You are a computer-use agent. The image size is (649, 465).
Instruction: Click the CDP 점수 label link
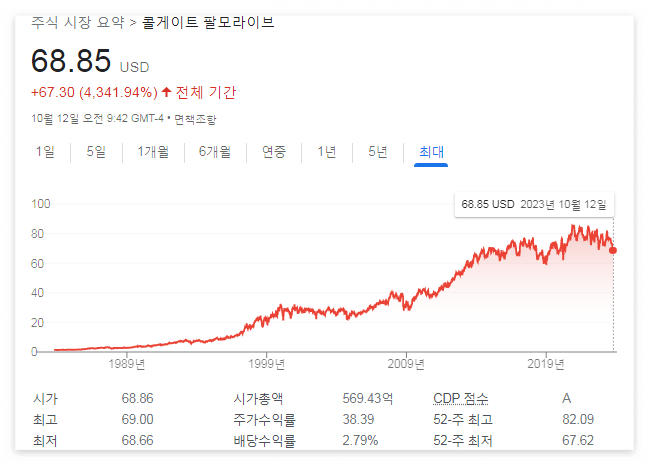point(461,398)
